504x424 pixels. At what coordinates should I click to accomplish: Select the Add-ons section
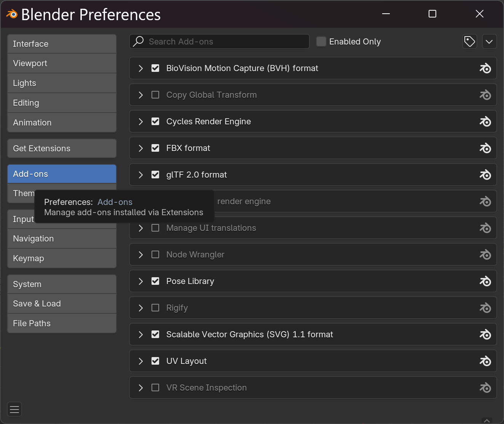[x=62, y=174]
